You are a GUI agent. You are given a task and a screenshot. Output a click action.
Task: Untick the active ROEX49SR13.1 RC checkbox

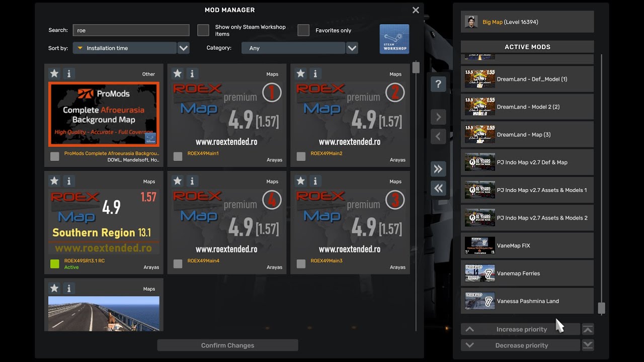pos(55,263)
